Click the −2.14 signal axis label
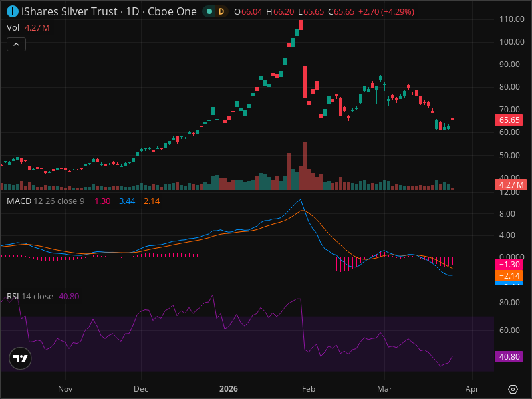This screenshot has height=399, width=532. [509, 276]
